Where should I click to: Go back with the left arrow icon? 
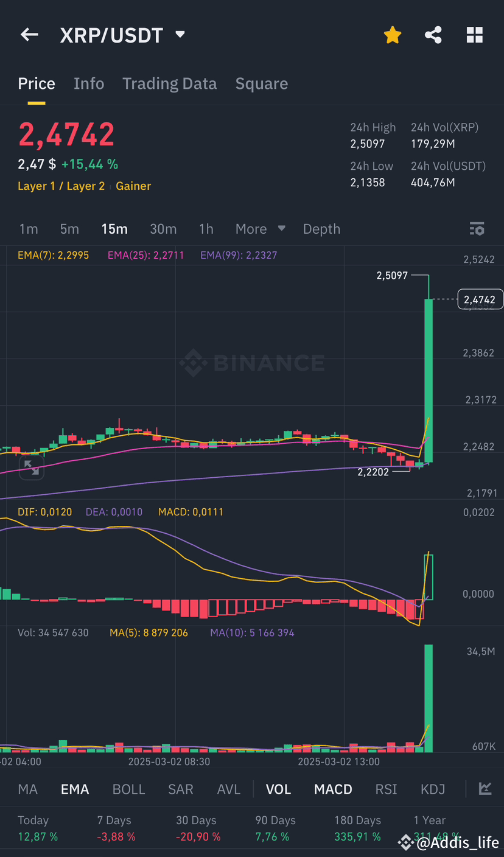pyautogui.click(x=29, y=35)
